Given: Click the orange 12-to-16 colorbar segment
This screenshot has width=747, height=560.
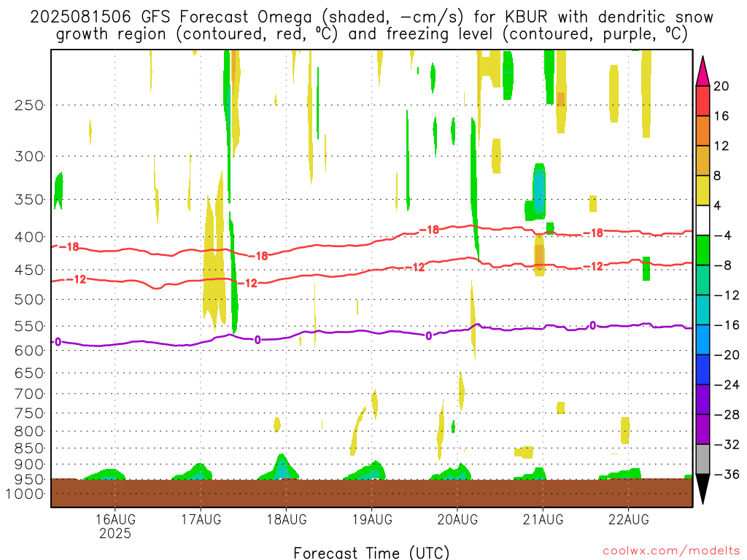Looking at the screenshot, I should (x=703, y=131).
